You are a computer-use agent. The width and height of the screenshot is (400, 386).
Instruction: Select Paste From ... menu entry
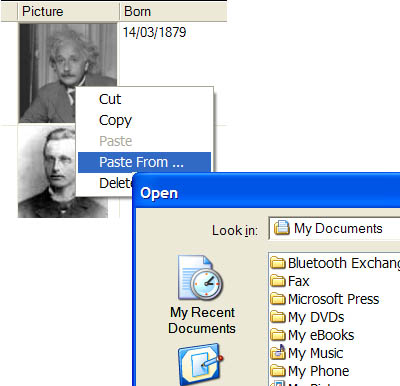coord(144,162)
